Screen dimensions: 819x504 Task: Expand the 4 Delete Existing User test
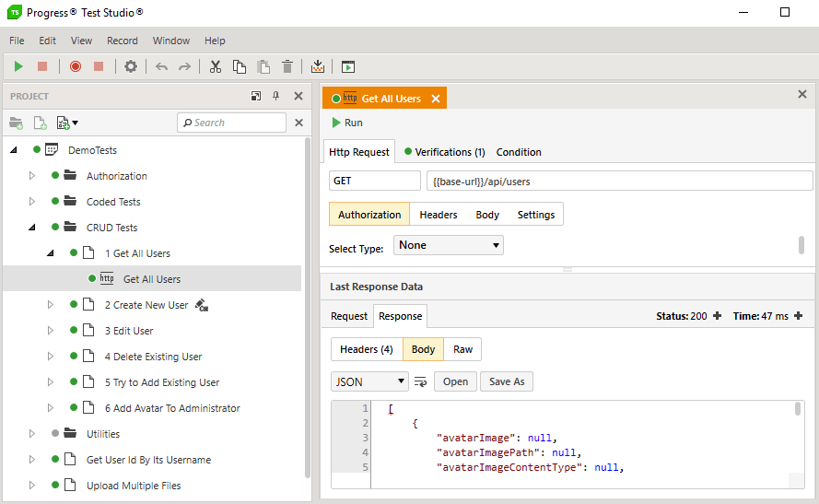(50, 357)
